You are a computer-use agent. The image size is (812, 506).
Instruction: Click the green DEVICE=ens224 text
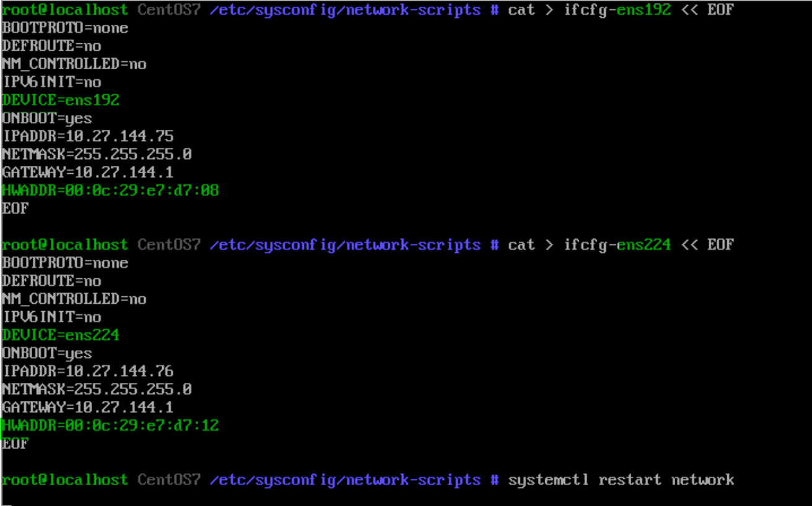61,335
